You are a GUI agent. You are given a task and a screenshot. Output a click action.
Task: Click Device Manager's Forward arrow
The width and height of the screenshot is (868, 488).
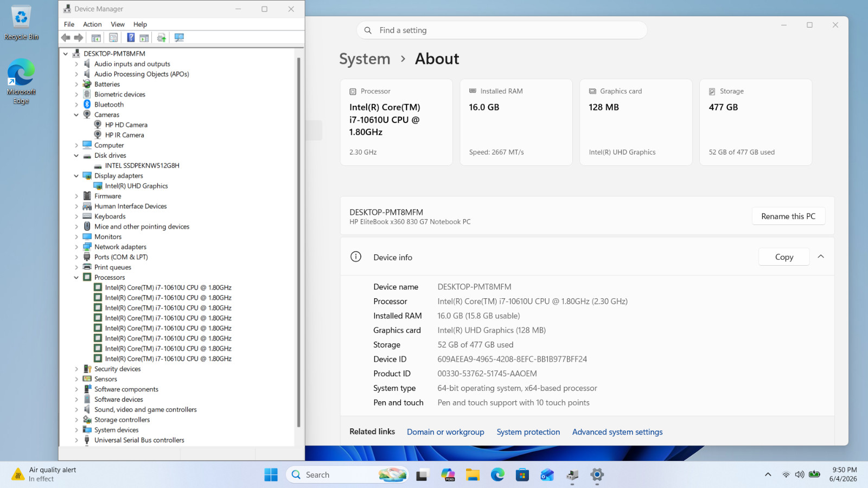pyautogui.click(x=79, y=37)
